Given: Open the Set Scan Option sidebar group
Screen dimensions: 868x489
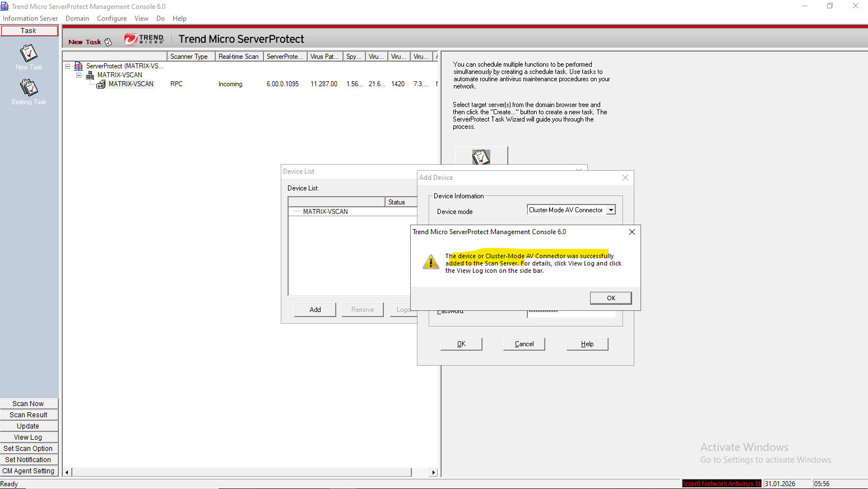Looking at the screenshot, I should [x=29, y=449].
